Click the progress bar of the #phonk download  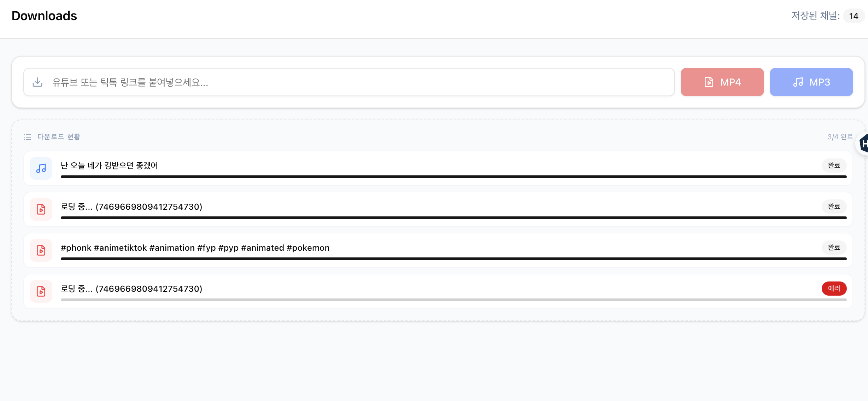click(453, 259)
